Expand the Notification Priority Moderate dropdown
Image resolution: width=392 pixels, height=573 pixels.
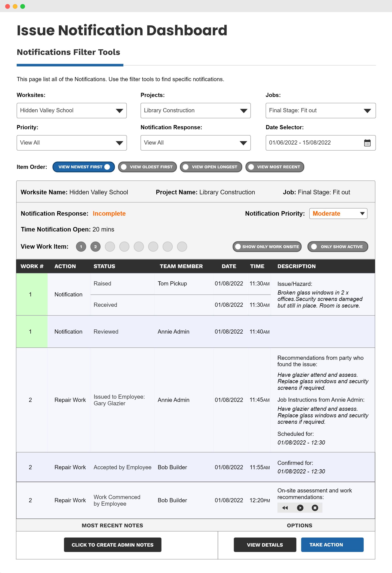(338, 214)
